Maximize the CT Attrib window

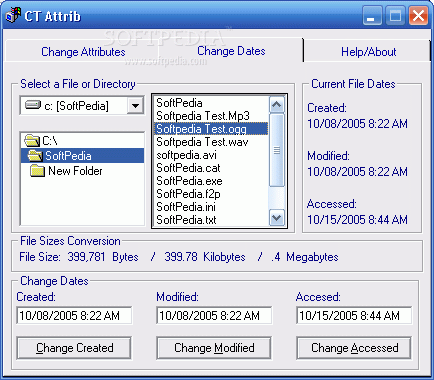tap(395, 16)
